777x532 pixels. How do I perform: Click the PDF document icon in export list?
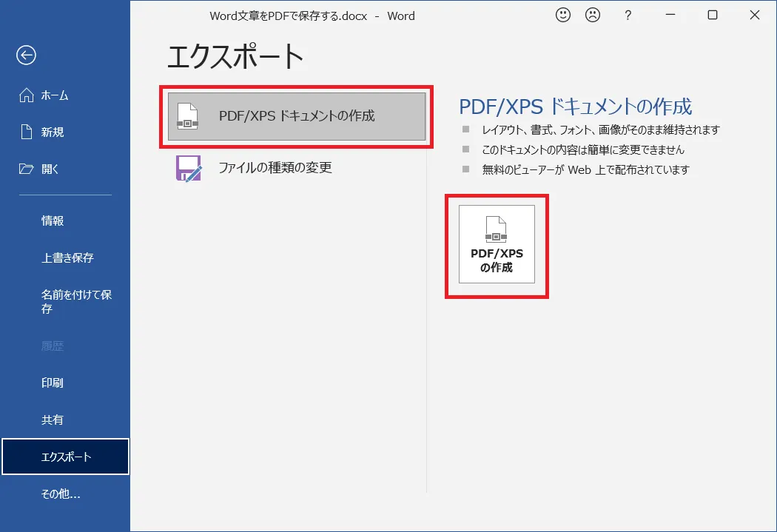click(x=188, y=116)
